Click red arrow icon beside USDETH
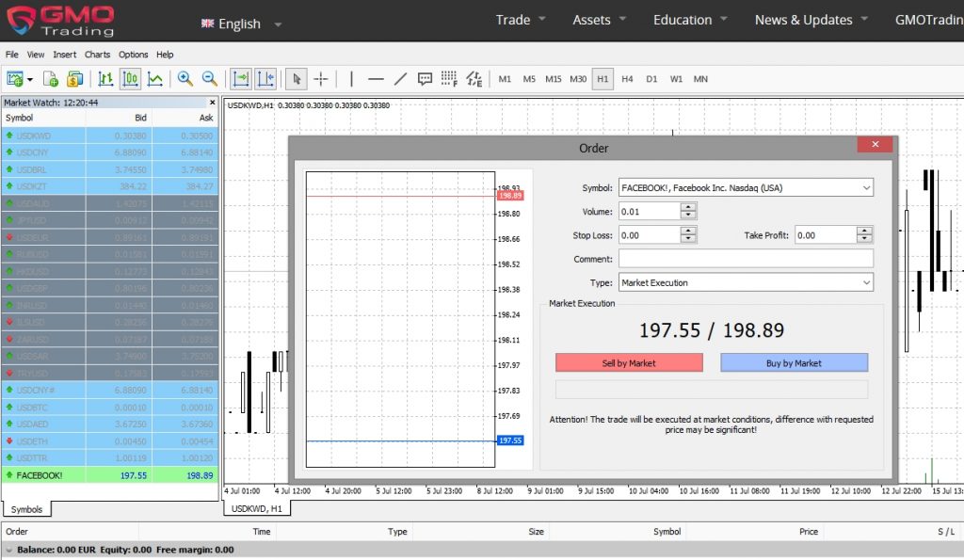The width and height of the screenshot is (964, 560). [9, 440]
